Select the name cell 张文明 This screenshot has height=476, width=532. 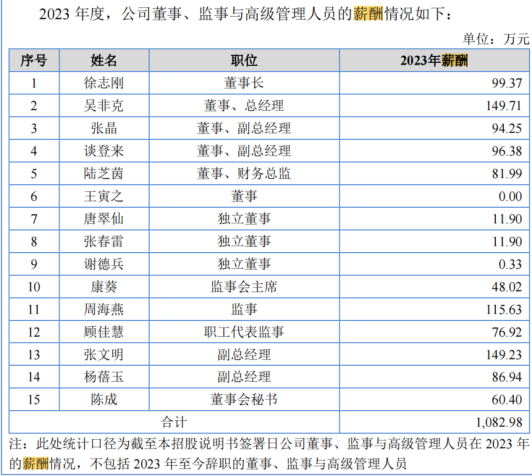tap(104, 355)
